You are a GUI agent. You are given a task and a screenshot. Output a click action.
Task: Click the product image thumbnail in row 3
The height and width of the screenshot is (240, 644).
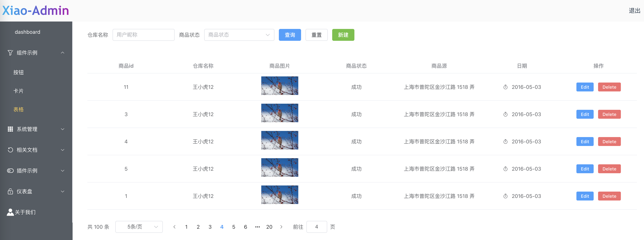point(279,140)
